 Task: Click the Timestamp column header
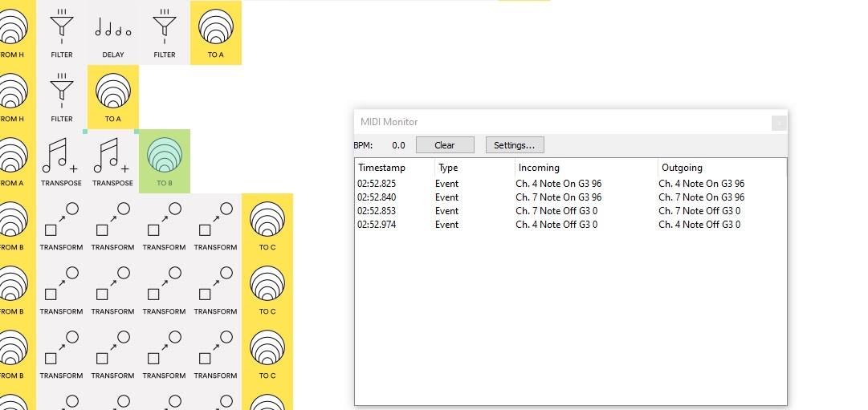coord(395,168)
